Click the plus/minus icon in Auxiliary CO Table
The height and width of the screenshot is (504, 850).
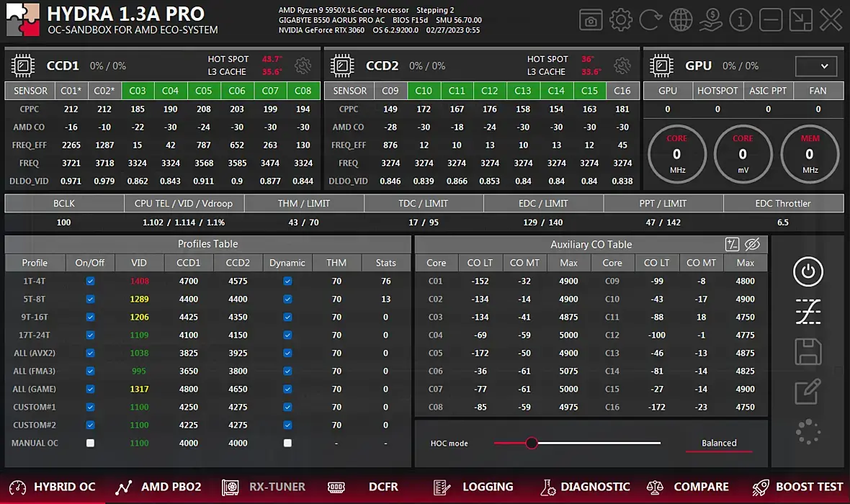click(x=732, y=244)
